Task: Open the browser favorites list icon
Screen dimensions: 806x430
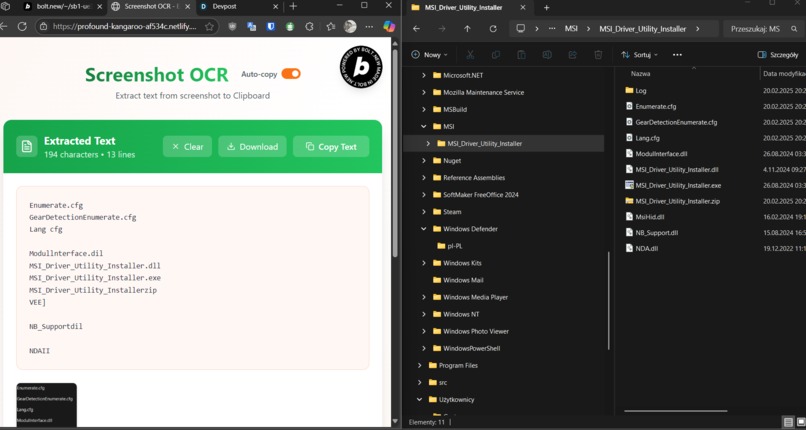Action: click(331, 27)
